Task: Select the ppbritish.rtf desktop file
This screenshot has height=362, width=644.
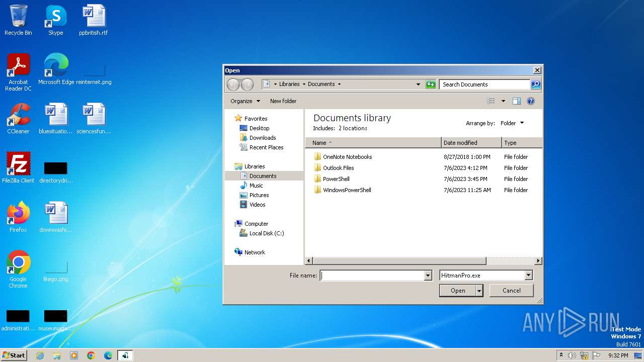Action: [94, 20]
